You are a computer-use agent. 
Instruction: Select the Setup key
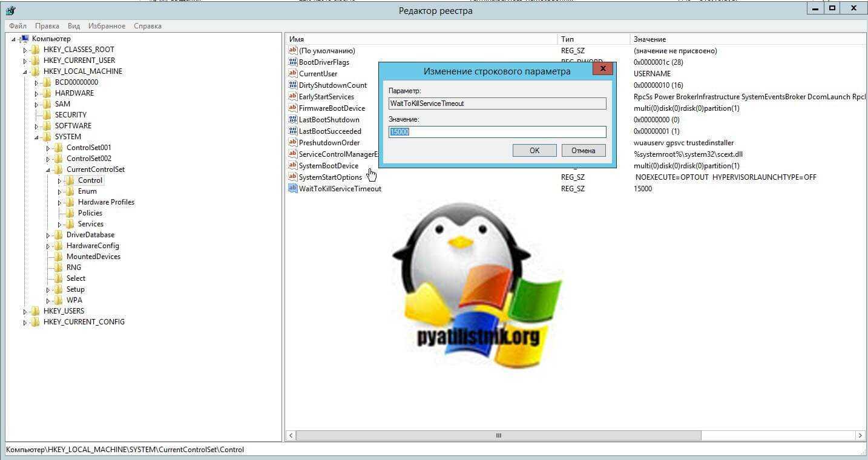tap(76, 289)
